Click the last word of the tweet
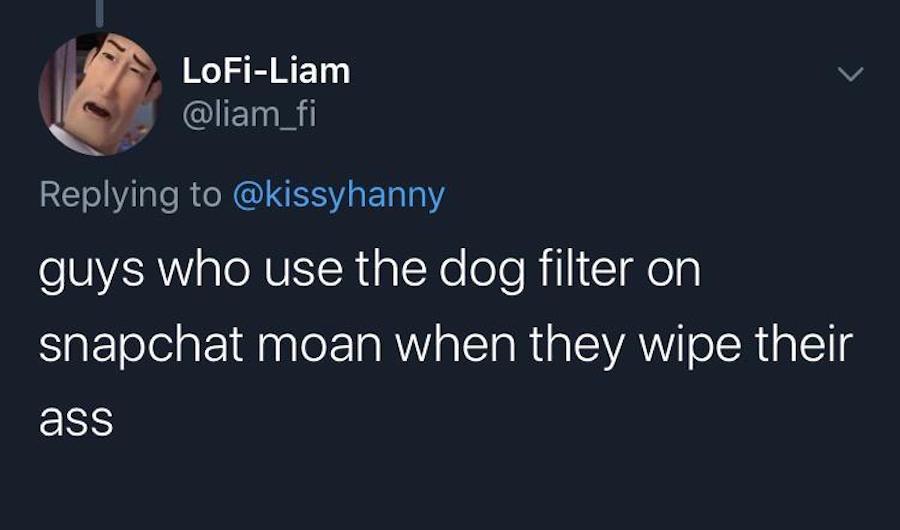This screenshot has height=530, width=900. point(76,420)
